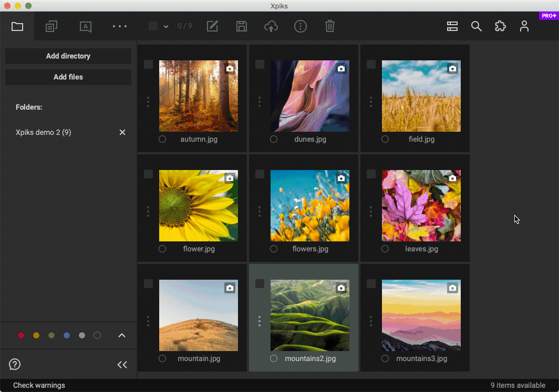
Task: Select the mountains2.jpg thumbnail
Action: [310, 315]
